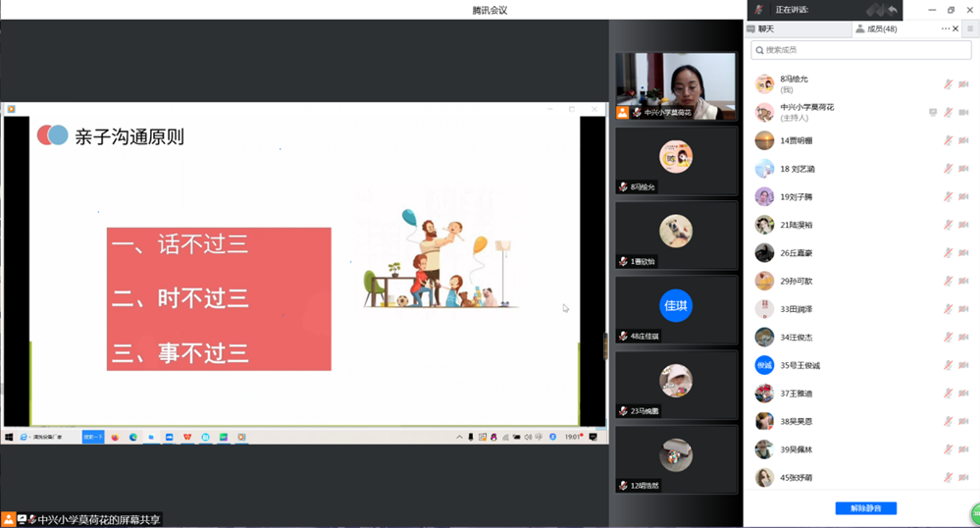This screenshot has height=528, width=980.
Task: Toggle the microphone icon for 8冯绘允
Action: click(949, 83)
